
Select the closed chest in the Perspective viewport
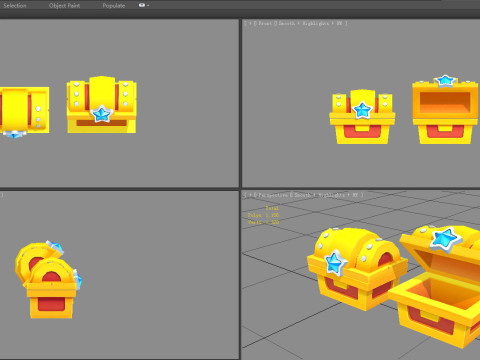357,268
